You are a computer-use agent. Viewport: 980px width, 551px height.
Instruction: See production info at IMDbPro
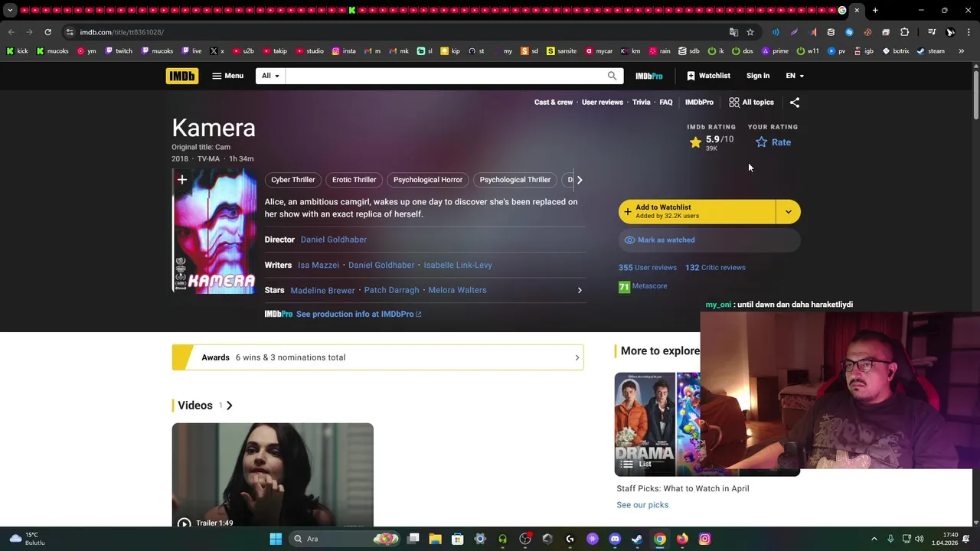click(x=358, y=314)
